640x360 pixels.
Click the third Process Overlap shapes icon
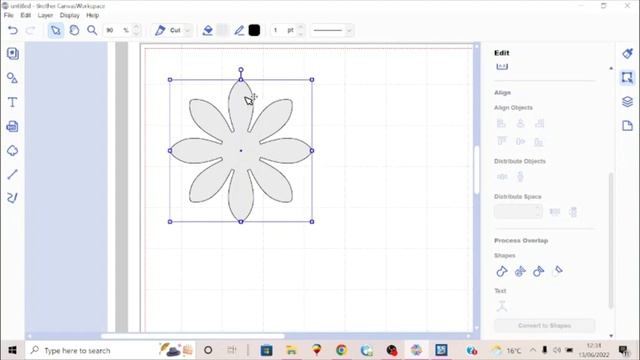[x=538, y=271]
